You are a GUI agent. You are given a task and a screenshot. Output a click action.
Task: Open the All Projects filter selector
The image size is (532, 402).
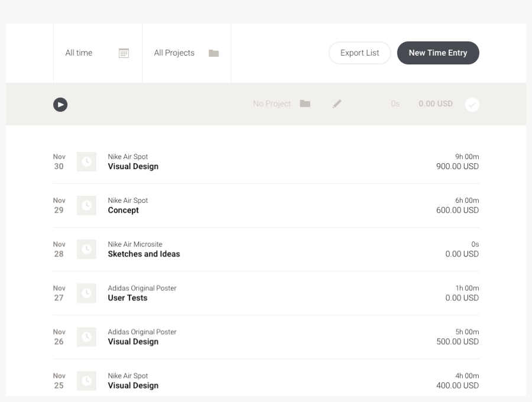174,53
